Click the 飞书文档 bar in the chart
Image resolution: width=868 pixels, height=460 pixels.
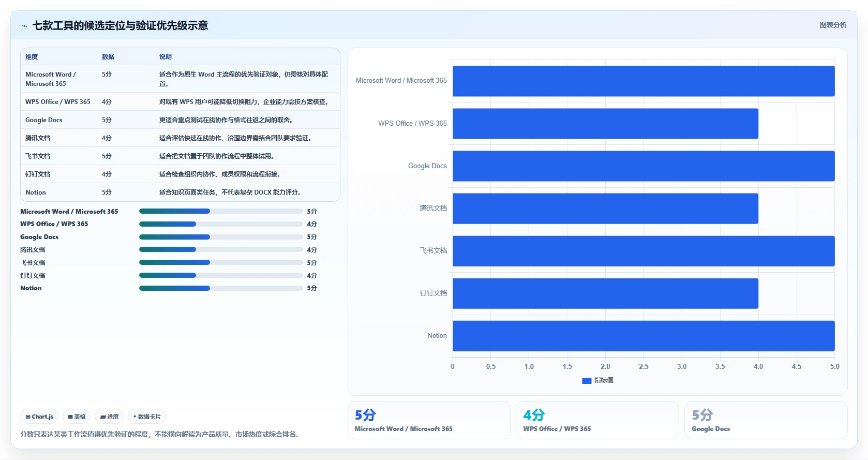pos(643,251)
